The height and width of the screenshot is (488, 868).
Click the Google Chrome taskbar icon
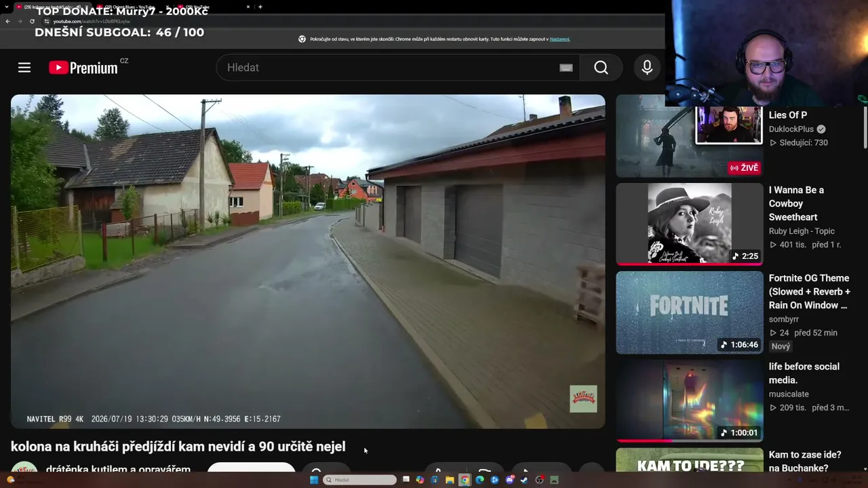click(465, 480)
